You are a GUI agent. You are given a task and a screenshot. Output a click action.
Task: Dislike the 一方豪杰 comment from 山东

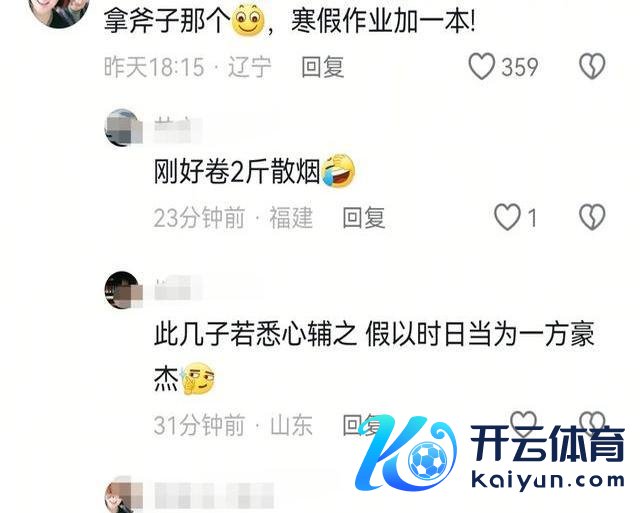click(x=592, y=422)
